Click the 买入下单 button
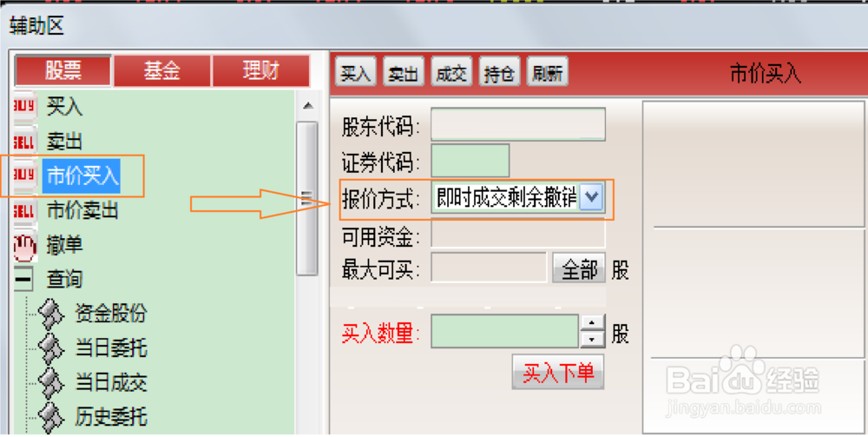The width and height of the screenshot is (868, 437). click(x=558, y=372)
